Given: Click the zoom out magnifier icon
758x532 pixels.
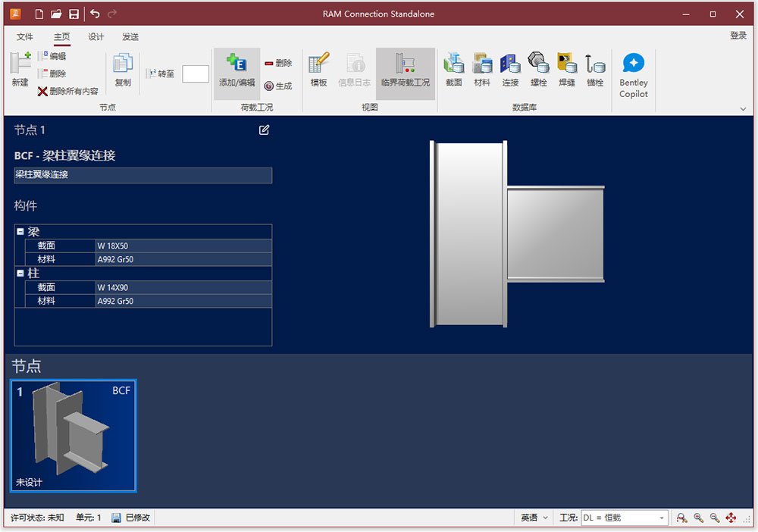Looking at the screenshot, I should [715, 518].
